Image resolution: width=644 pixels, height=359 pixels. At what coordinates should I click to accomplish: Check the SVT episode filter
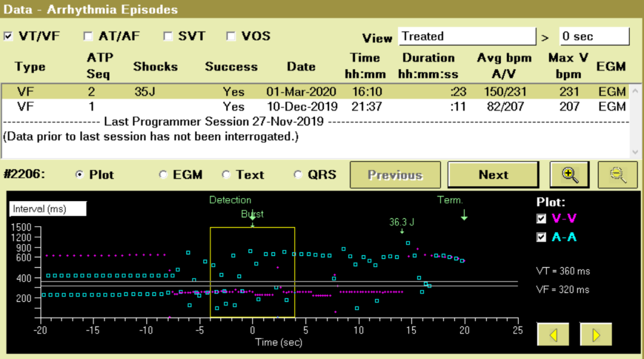pyautogui.click(x=168, y=36)
